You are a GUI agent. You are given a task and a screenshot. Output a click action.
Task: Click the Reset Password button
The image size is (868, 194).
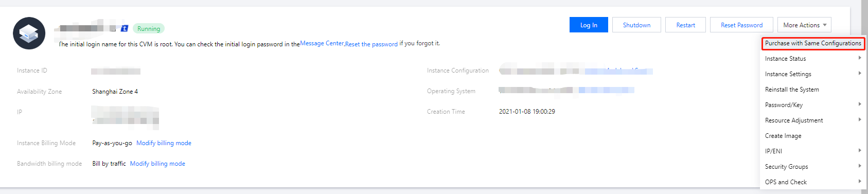click(741, 25)
